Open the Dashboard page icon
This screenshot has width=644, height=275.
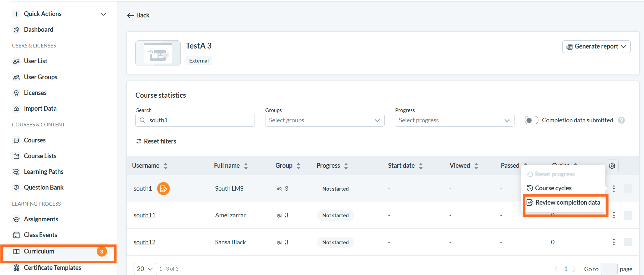[x=16, y=30]
